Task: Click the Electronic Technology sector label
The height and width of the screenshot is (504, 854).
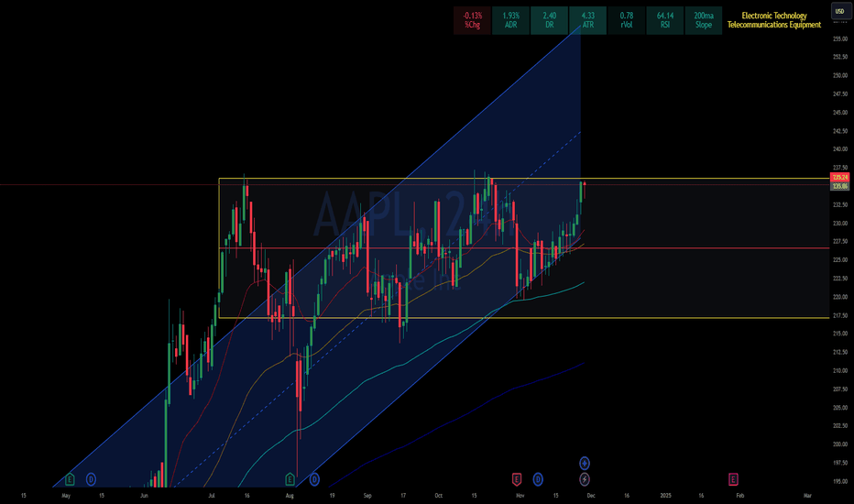Action: coord(774,16)
